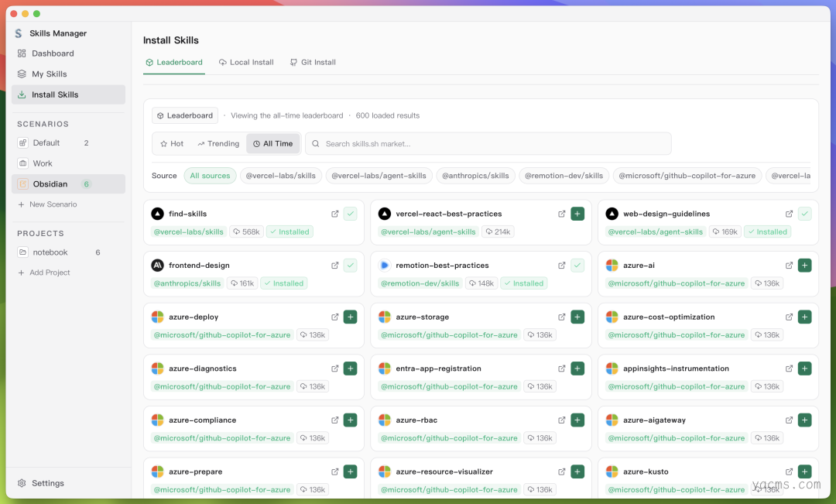
Task: Install the azure-compliance skill
Action: [351, 420]
